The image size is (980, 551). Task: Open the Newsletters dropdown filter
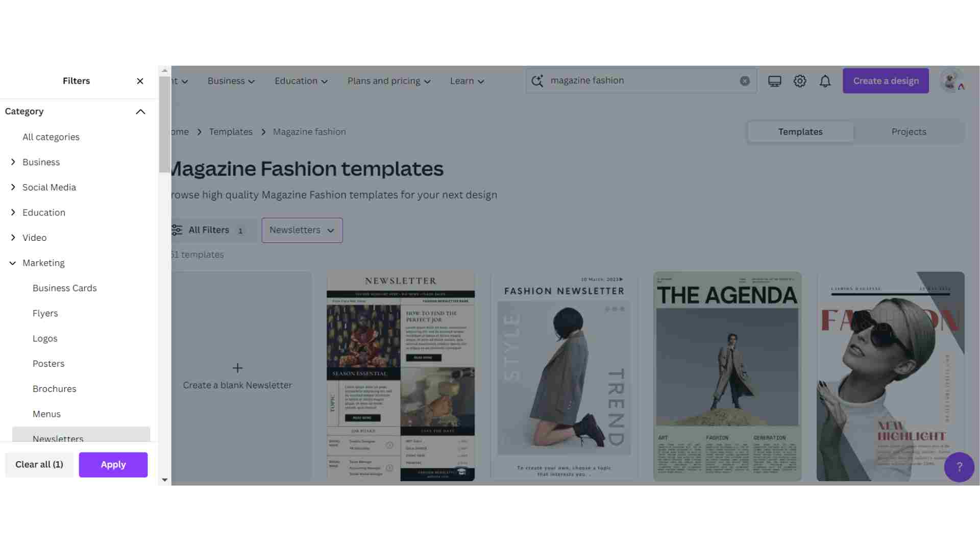(x=302, y=230)
